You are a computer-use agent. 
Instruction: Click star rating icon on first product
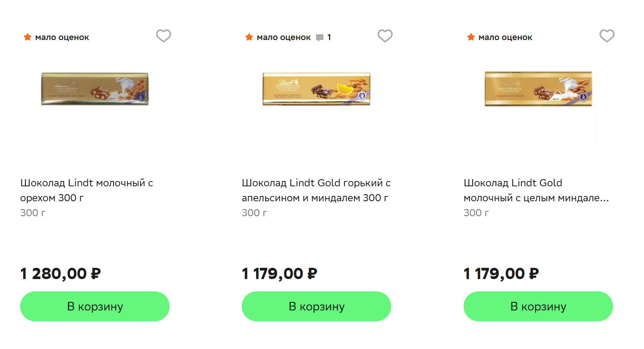(x=28, y=37)
